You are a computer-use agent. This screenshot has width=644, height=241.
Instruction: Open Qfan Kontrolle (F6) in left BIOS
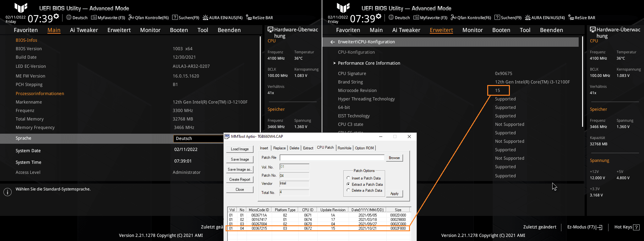point(149,18)
